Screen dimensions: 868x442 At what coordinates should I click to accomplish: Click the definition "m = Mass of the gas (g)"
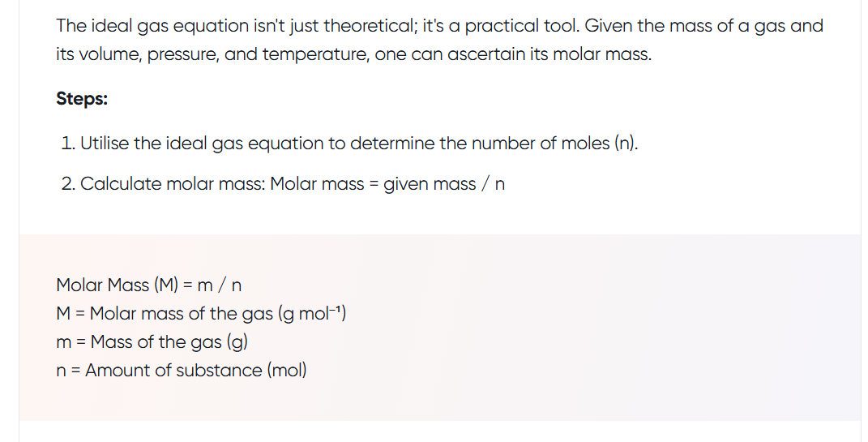pyautogui.click(x=152, y=341)
